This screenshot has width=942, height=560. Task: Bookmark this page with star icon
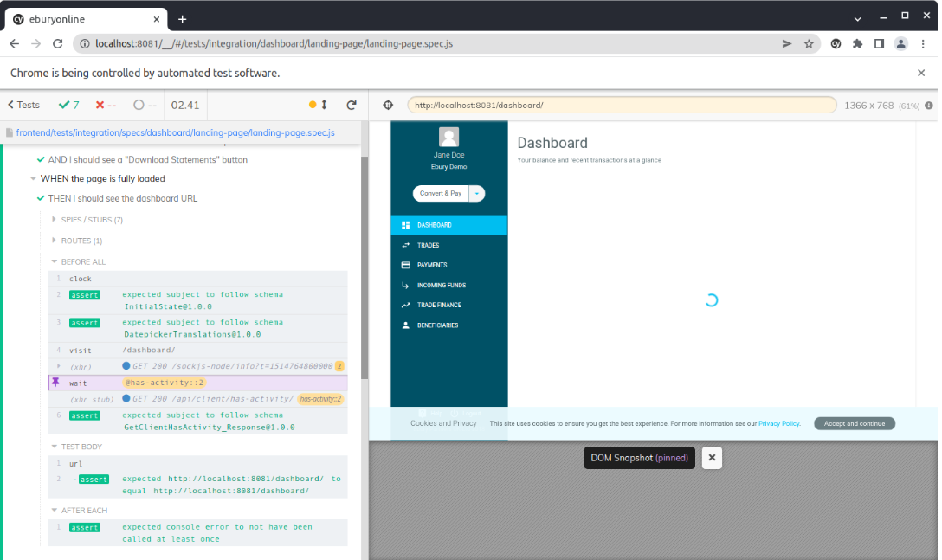(809, 44)
